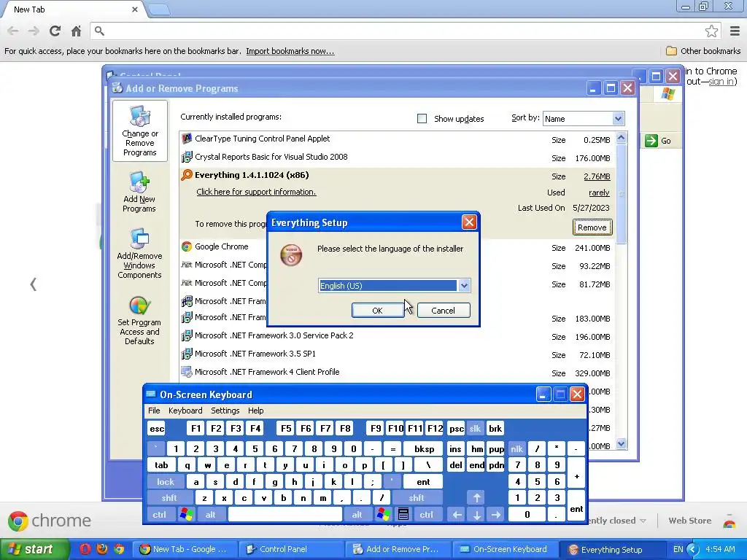Screen dimensions: 747x560
Task: Open On-Screen Keyboard Help menu
Action: click(x=256, y=411)
